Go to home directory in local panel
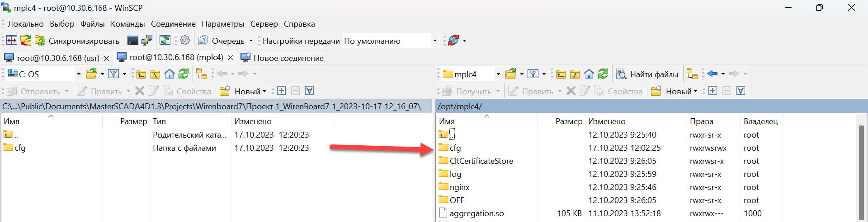This screenshot has height=222, width=868. pos(170,74)
